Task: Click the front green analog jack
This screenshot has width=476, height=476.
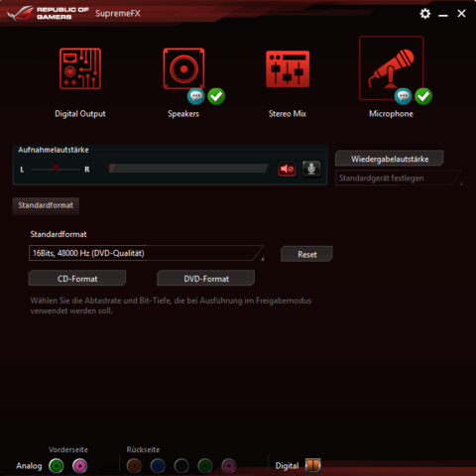Action: 57,466
